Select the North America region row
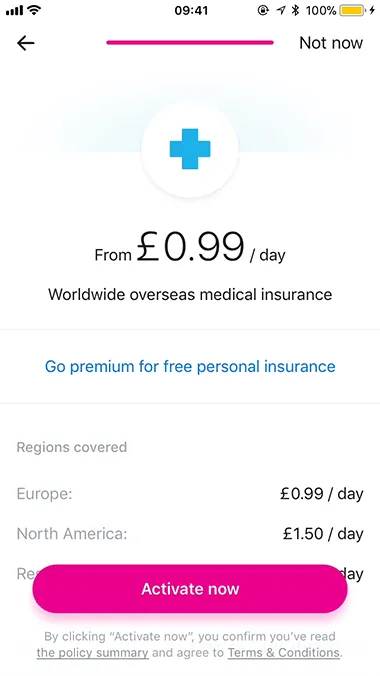This screenshot has width=380, height=676. point(190,534)
